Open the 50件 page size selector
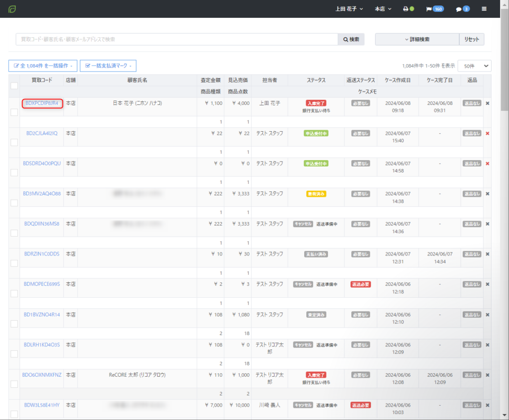Image resolution: width=509 pixels, height=420 pixels. click(x=474, y=66)
